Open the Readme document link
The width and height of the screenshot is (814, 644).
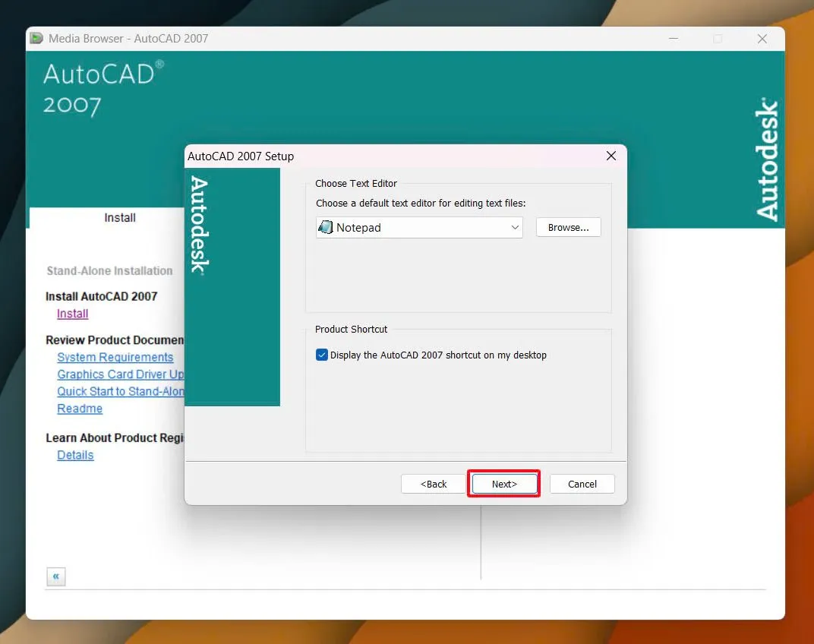(x=80, y=409)
